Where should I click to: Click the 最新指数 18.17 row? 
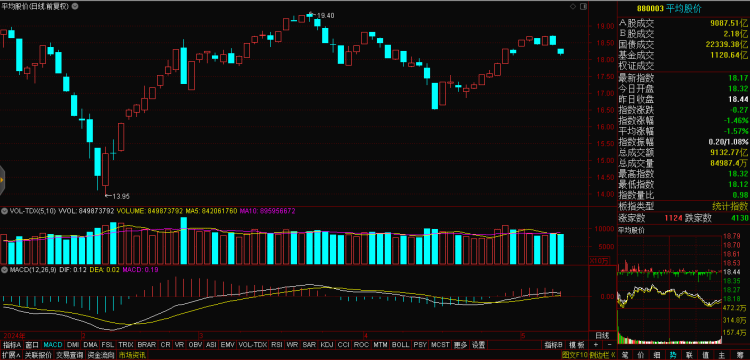[683, 78]
